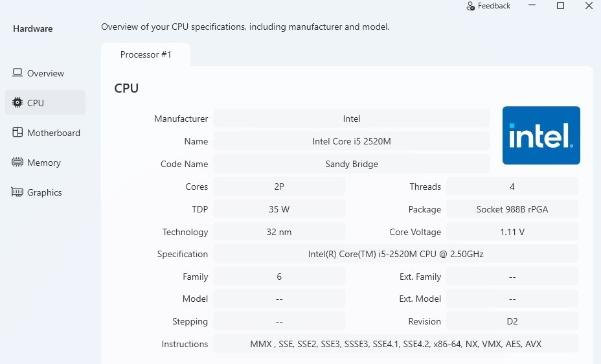Click the Code Name value Sandy Bridge
The height and width of the screenshot is (364, 601).
352,164
